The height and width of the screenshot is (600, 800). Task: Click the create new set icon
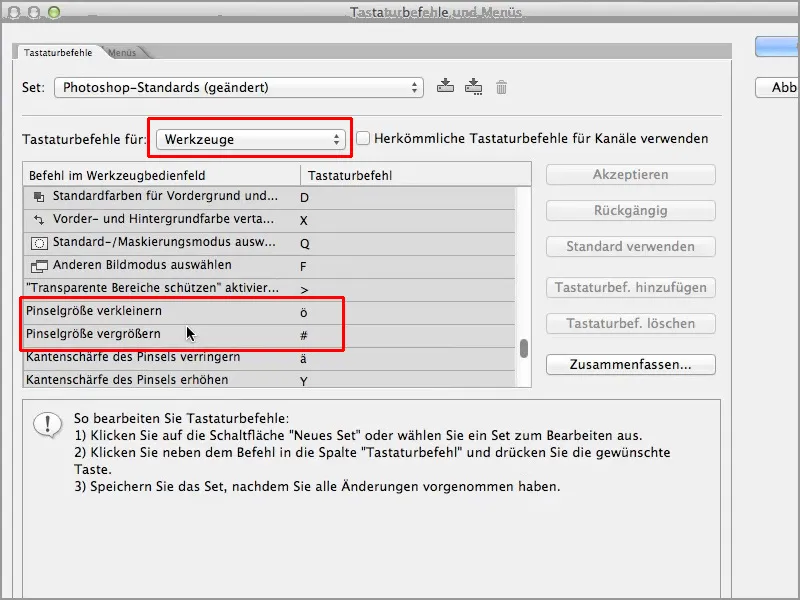[473, 87]
